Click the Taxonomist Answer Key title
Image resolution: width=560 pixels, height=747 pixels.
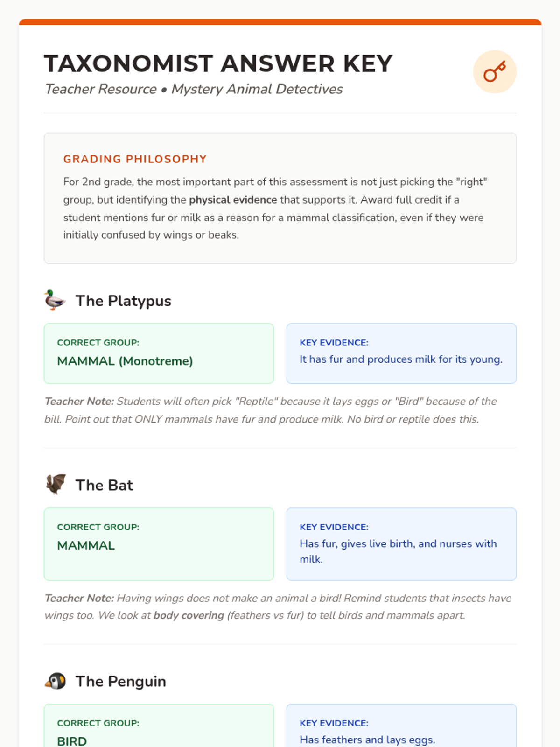218,63
